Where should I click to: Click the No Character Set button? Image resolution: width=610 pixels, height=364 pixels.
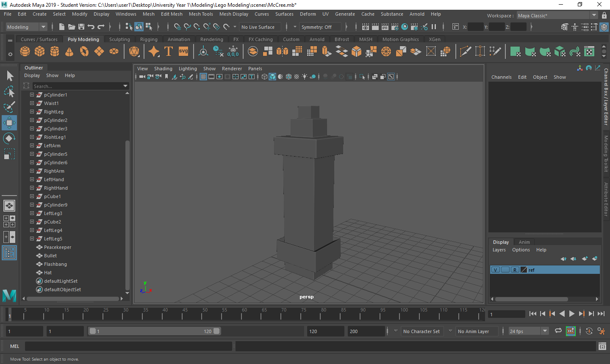[421, 331]
